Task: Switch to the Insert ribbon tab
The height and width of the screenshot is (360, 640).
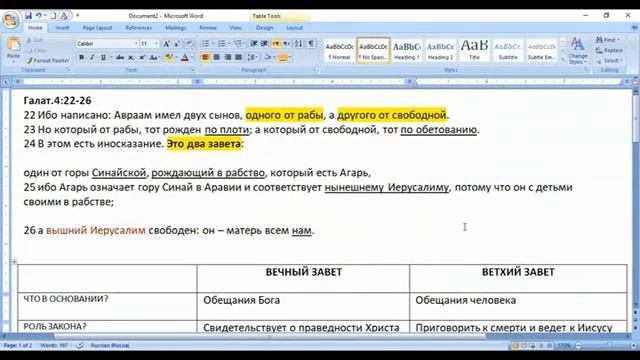Action: click(x=62, y=28)
